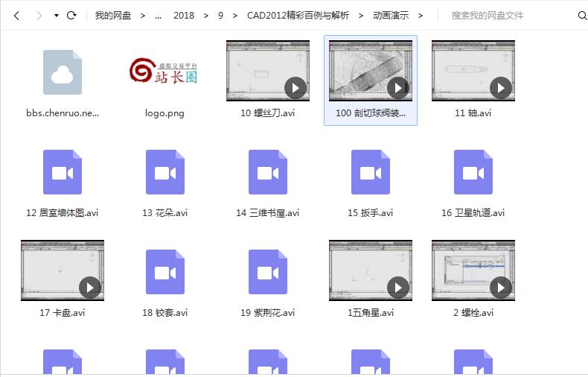Play the 2 螺栓.avi video
This screenshot has height=377, width=588.
[x=501, y=287]
